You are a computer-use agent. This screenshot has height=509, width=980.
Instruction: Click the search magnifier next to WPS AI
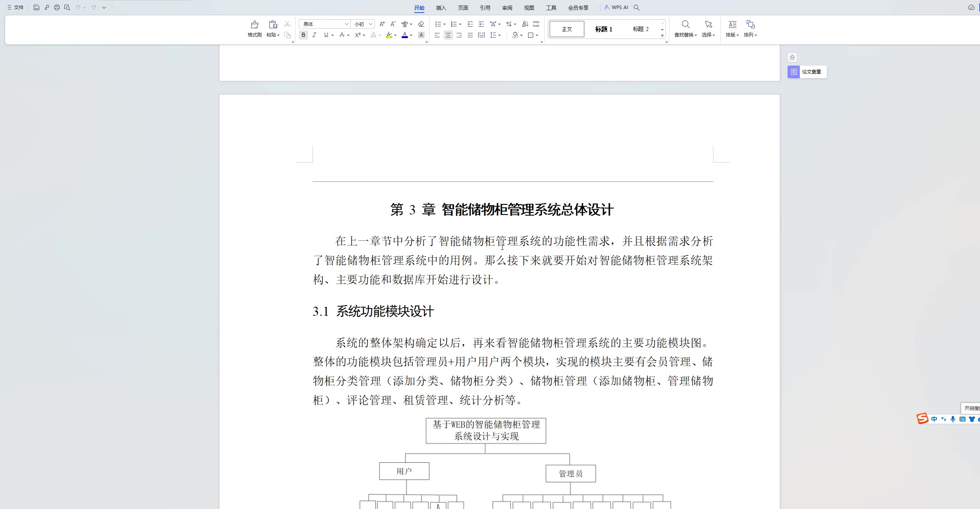click(636, 7)
